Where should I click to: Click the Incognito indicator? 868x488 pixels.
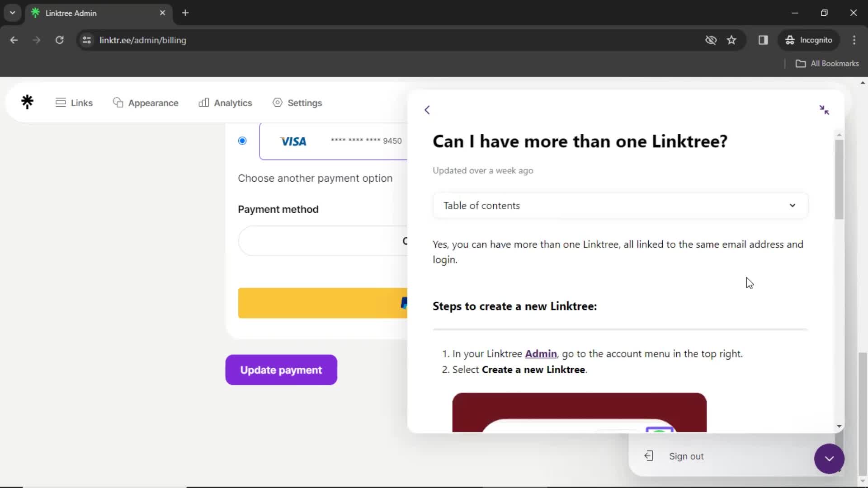coord(809,40)
